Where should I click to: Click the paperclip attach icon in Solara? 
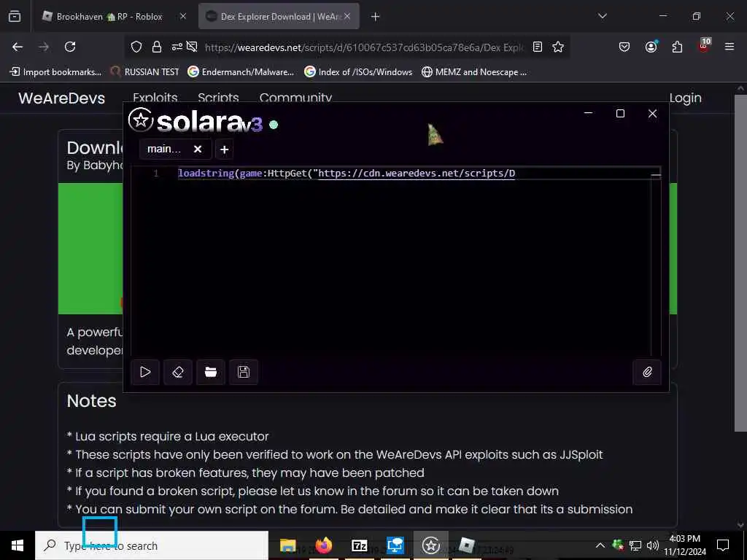coord(647,372)
